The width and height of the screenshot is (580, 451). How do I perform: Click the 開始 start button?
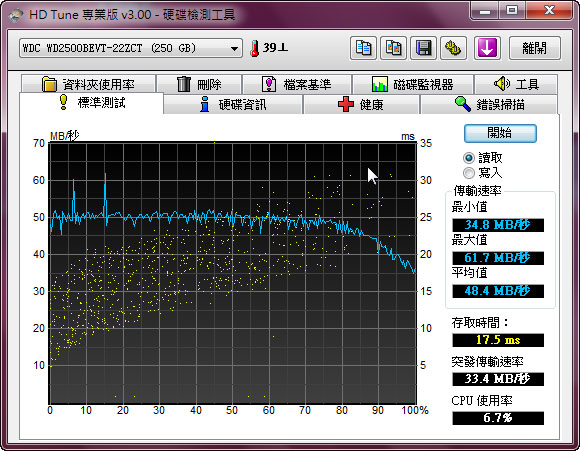pos(500,133)
